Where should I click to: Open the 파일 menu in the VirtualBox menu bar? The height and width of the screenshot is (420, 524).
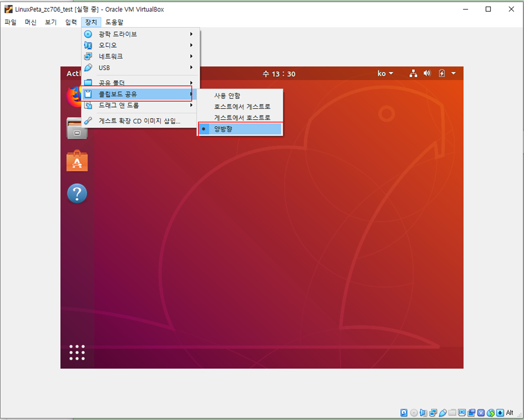[10, 22]
